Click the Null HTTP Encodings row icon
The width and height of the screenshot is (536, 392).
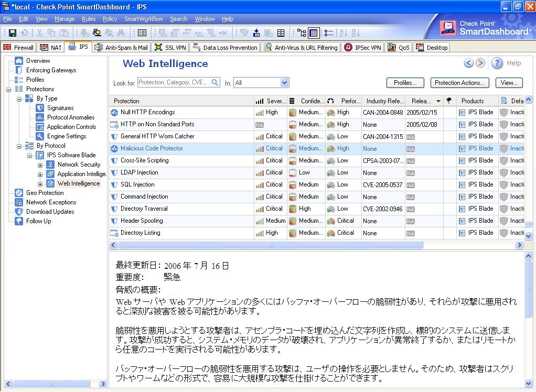tap(114, 112)
